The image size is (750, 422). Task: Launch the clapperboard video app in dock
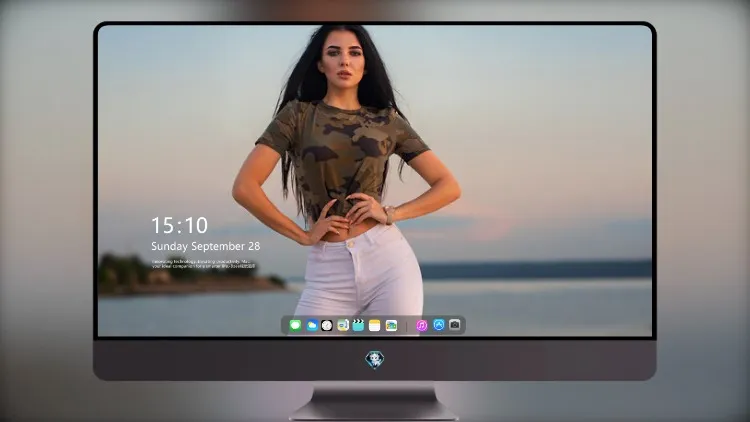pos(358,325)
